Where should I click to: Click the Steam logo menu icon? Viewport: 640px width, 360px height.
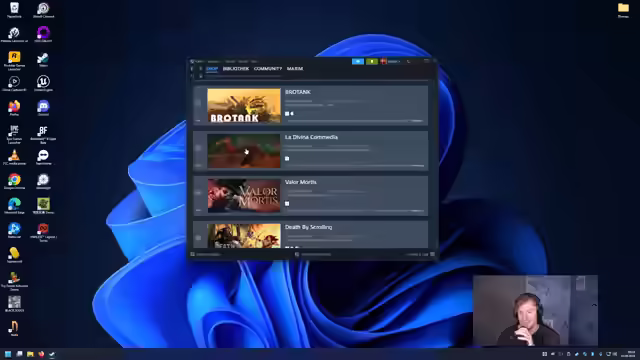click(x=192, y=62)
